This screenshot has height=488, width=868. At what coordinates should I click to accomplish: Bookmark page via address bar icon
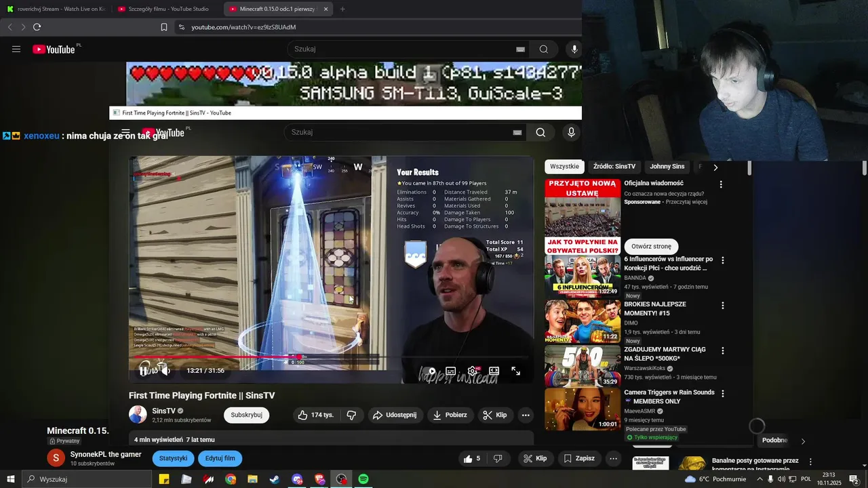point(163,27)
